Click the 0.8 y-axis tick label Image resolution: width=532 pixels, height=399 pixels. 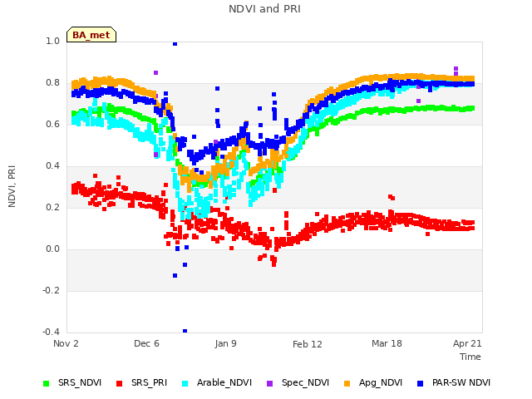(x=52, y=83)
